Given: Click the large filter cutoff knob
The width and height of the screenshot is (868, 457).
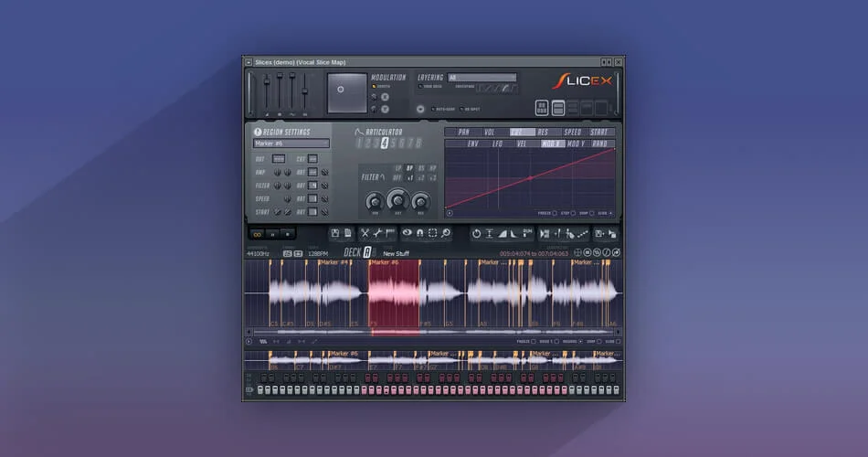Looking at the screenshot, I should (x=398, y=199).
